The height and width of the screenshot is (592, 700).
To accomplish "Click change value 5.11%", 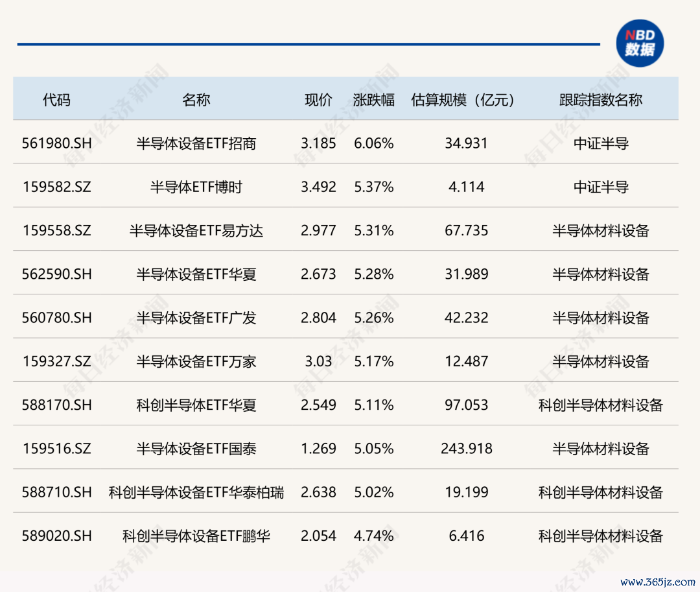I will (x=374, y=405).
